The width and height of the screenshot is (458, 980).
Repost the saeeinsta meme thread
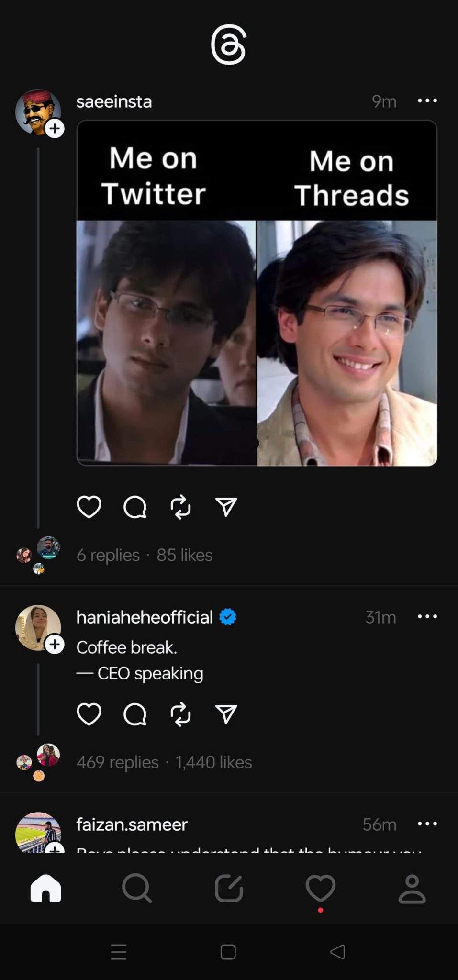[x=180, y=507]
